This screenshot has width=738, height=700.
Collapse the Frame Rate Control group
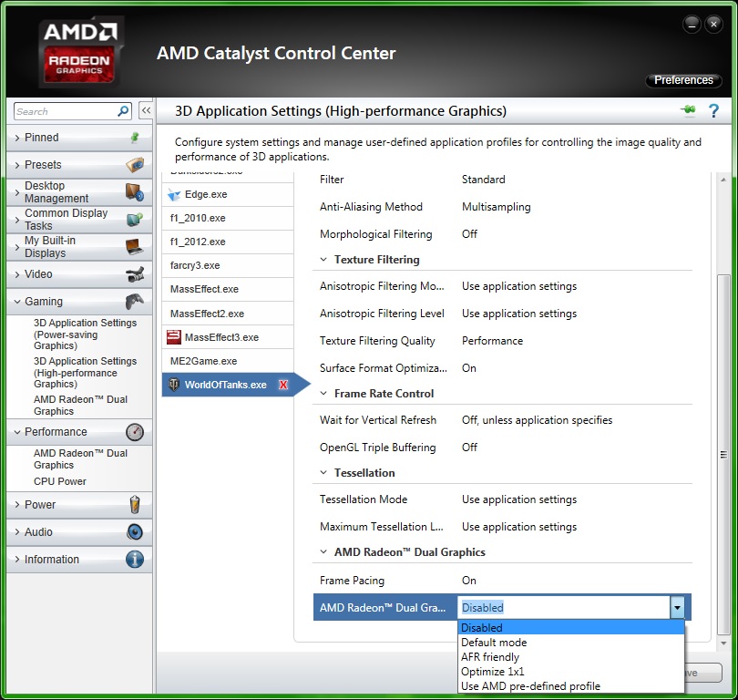(x=323, y=393)
